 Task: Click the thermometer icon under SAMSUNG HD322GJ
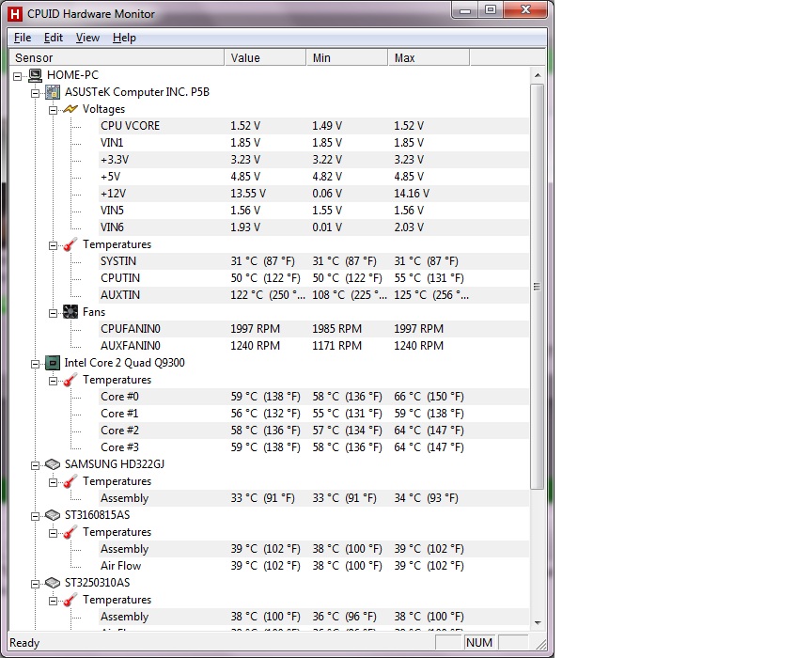[x=70, y=481]
